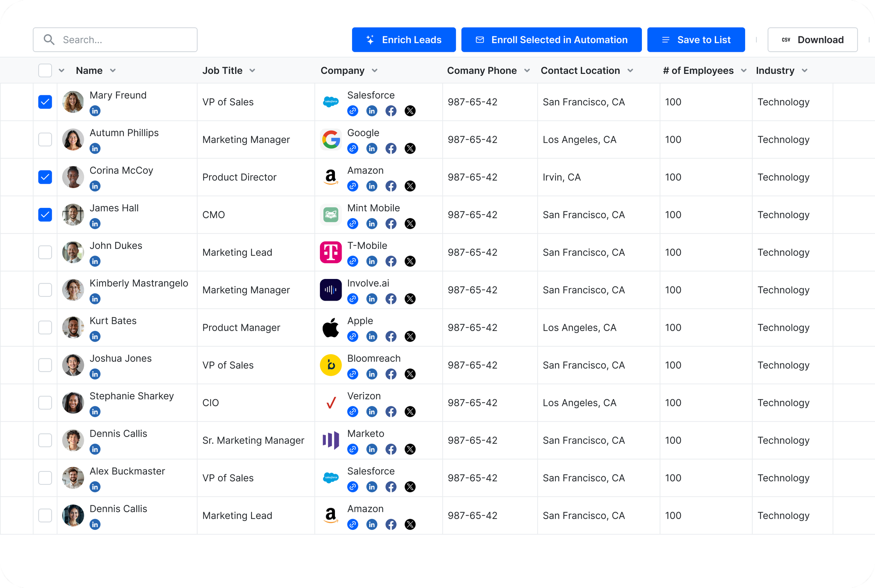Uncheck the James Hall row checkbox
This screenshot has width=875, height=588.
coord(45,215)
